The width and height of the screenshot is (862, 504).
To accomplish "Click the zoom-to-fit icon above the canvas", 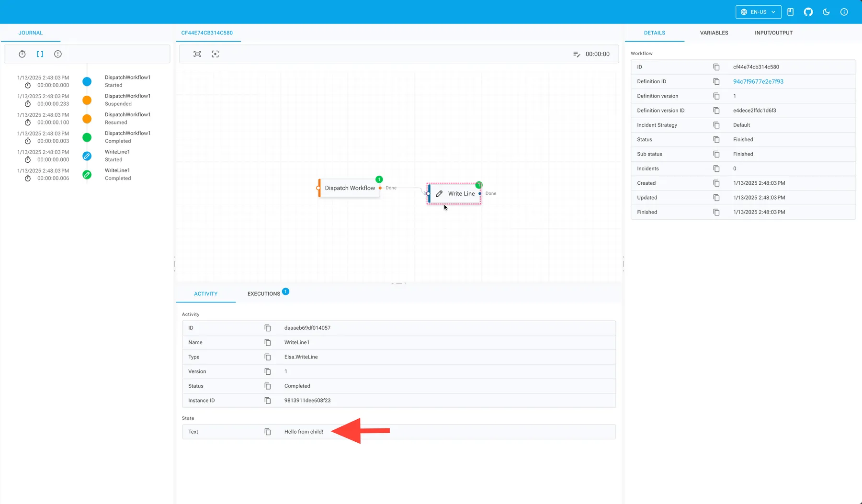I will (197, 54).
